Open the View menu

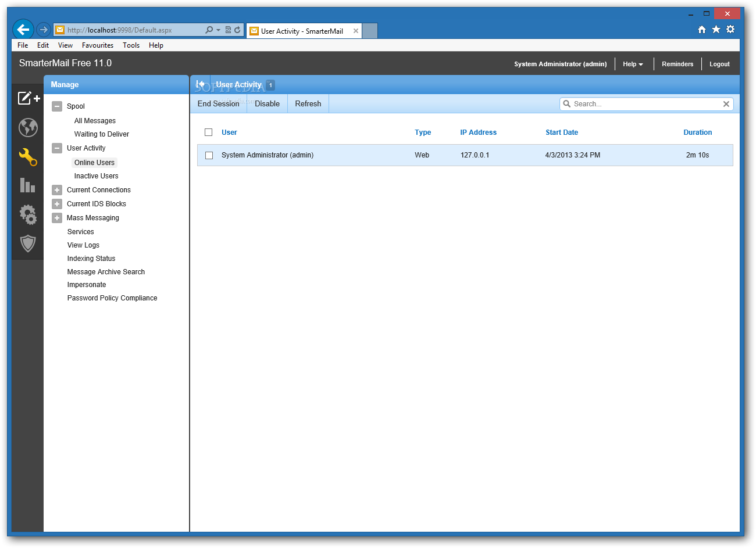tap(65, 45)
